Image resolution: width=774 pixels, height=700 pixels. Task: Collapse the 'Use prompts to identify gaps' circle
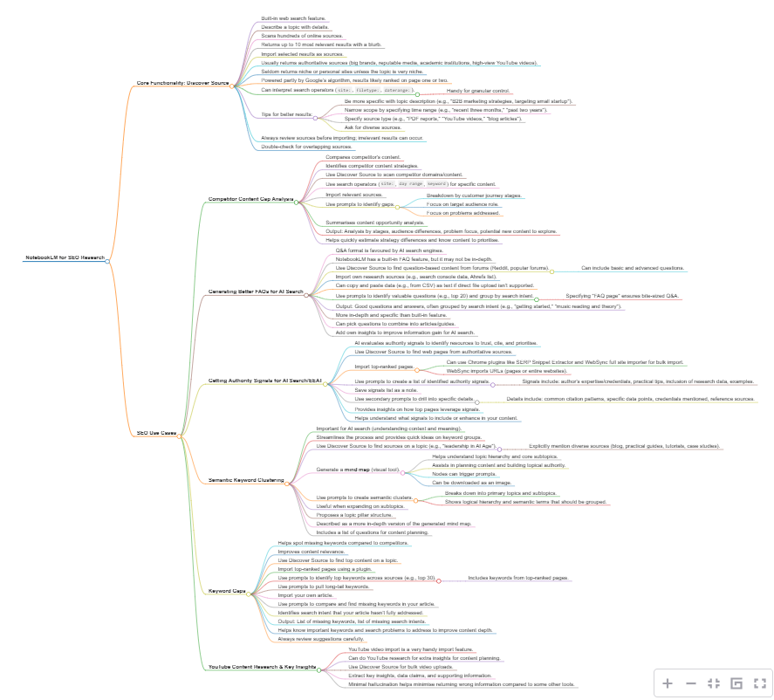(x=397, y=208)
